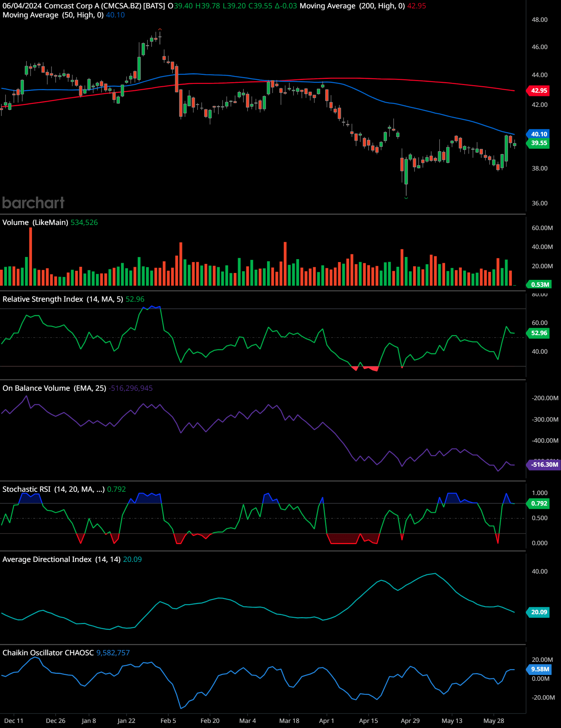The height and width of the screenshot is (728, 561).
Task: Click the Dec 26 date axis label
Action: [x=56, y=721]
